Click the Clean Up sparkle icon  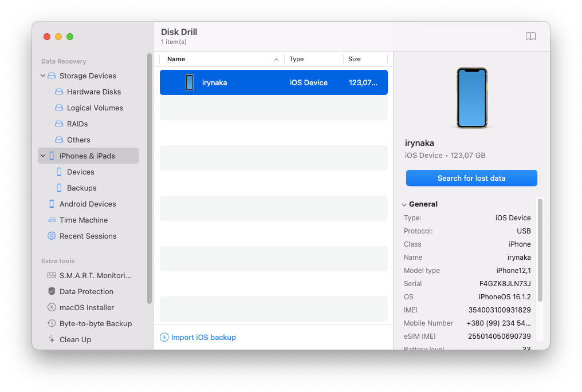(52, 339)
